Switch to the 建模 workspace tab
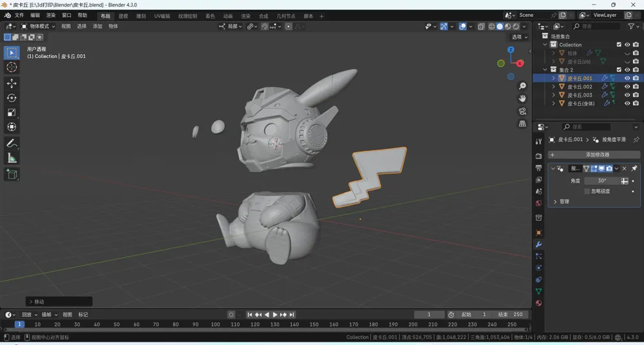The height and width of the screenshot is (345, 644). tap(123, 16)
